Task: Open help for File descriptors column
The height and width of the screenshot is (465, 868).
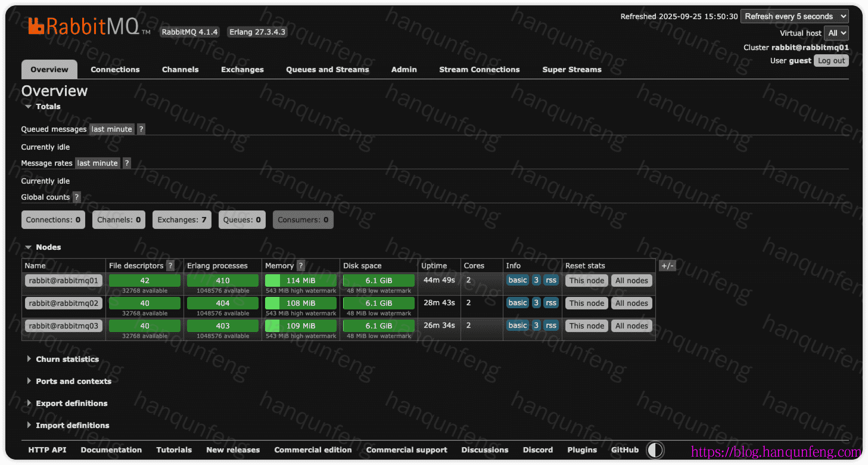Action: pos(170,266)
